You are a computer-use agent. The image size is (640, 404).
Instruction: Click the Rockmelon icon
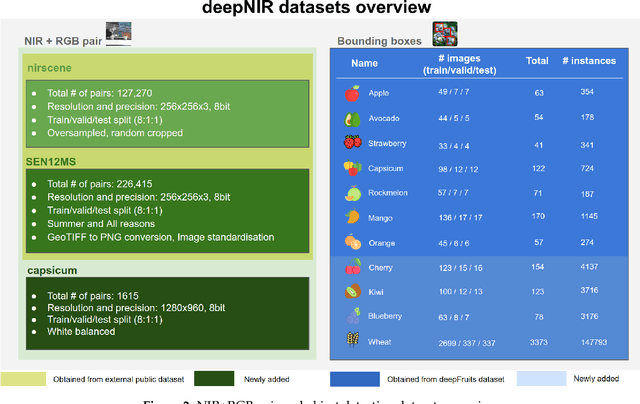click(x=353, y=193)
